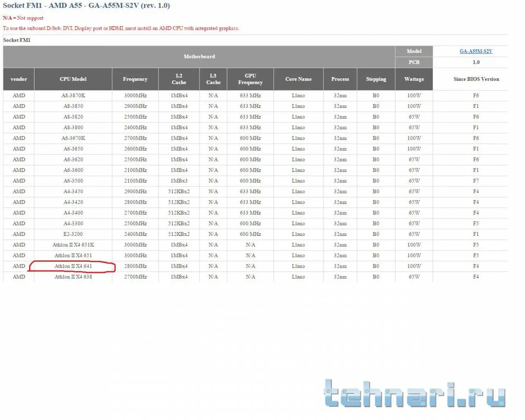The width and height of the screenshot is (525, 420).
Task: Click the CPU Model column header
Action: coord(73,79)
